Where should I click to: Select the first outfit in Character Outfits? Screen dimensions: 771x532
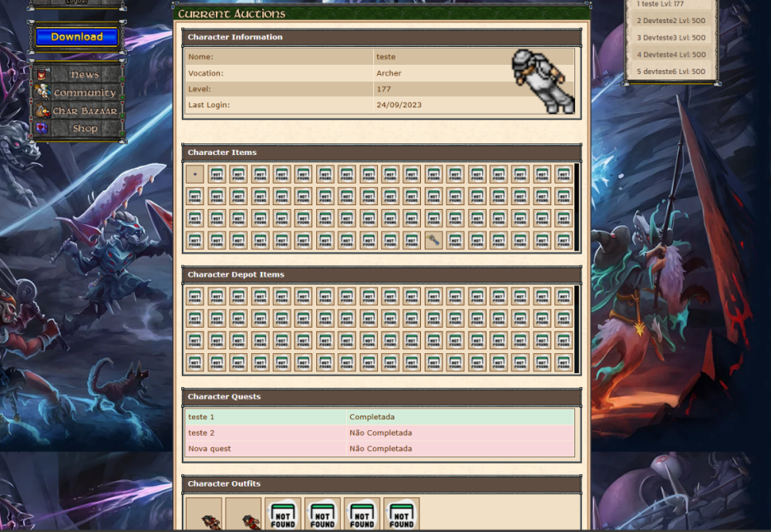[204, 515]
